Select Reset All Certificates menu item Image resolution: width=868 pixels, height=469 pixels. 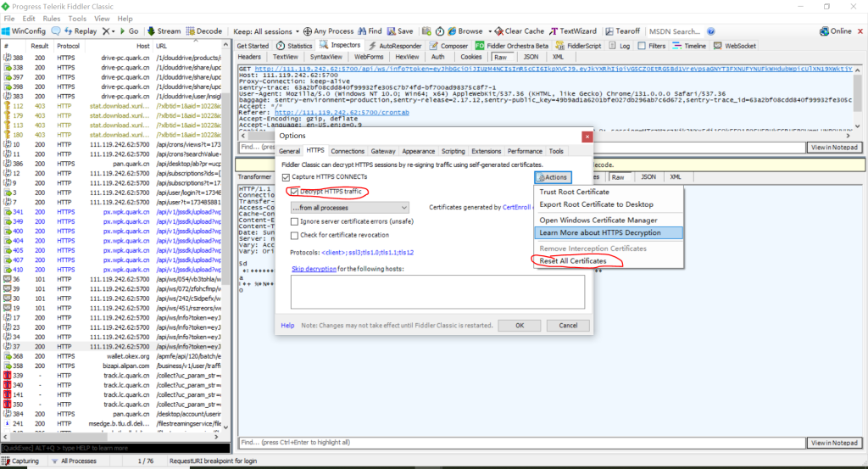pyautogui.click(x=573, y=261)
